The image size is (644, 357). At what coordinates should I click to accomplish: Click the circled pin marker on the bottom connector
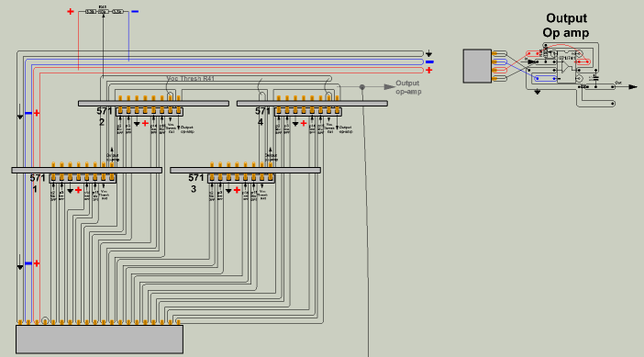coord(45,320)
